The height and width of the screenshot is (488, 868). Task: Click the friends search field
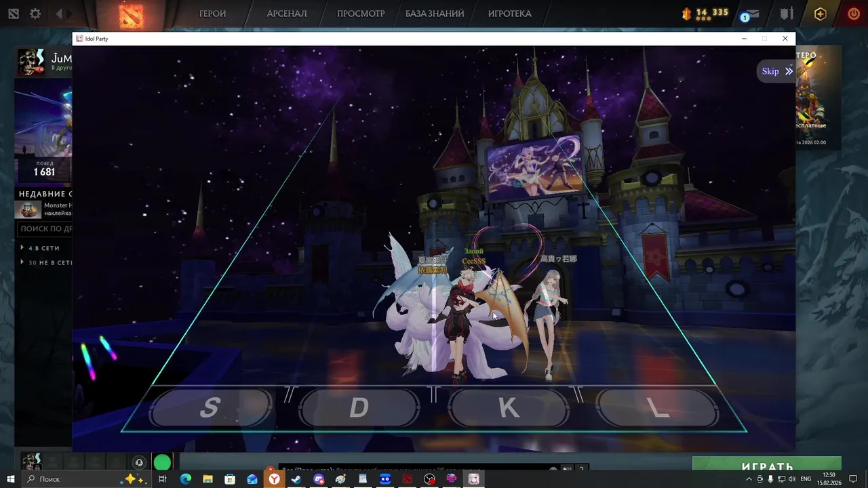point(45,229)
